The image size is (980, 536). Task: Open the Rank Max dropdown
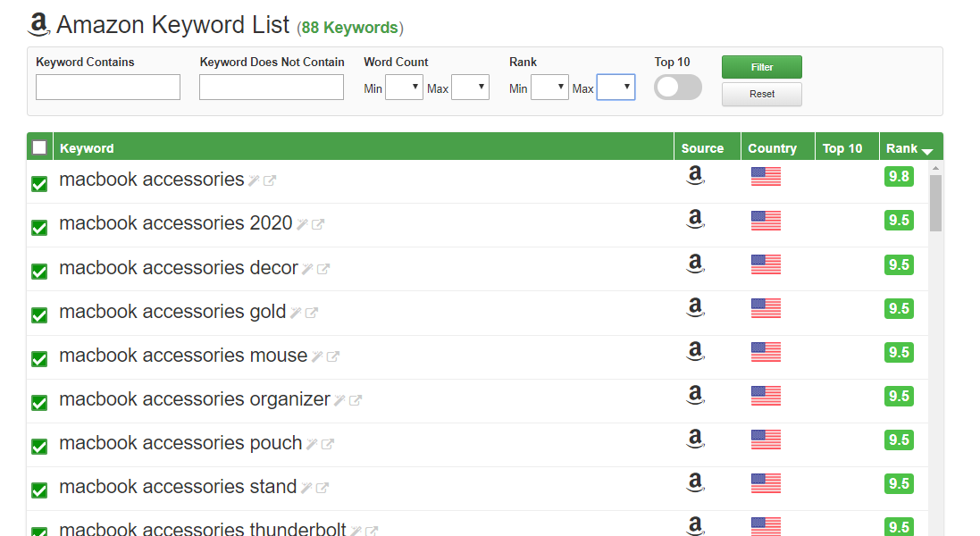[616, 88]
